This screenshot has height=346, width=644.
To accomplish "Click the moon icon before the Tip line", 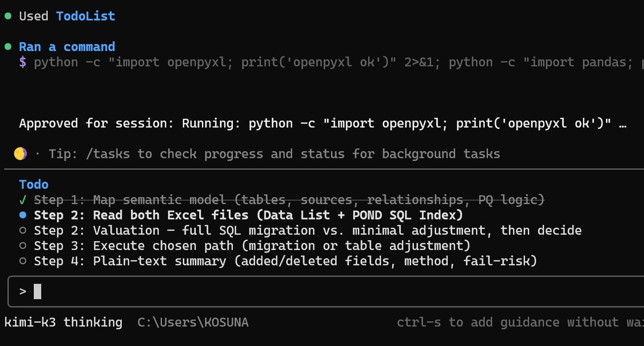I will point(20,154).
